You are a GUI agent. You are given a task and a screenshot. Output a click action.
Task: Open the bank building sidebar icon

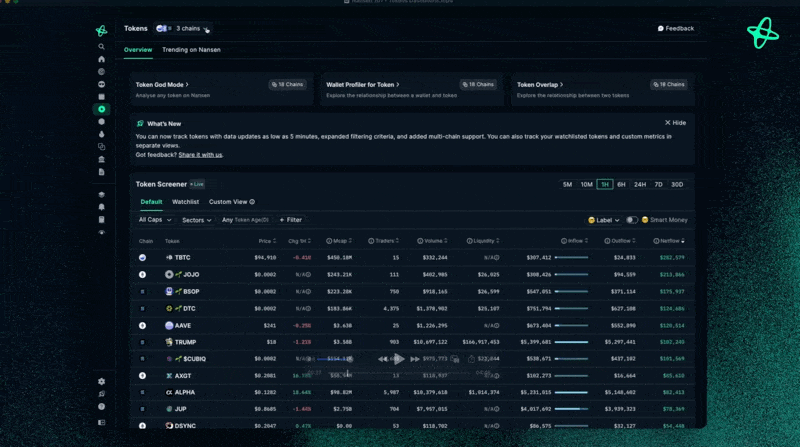click(x=102, y=159)
